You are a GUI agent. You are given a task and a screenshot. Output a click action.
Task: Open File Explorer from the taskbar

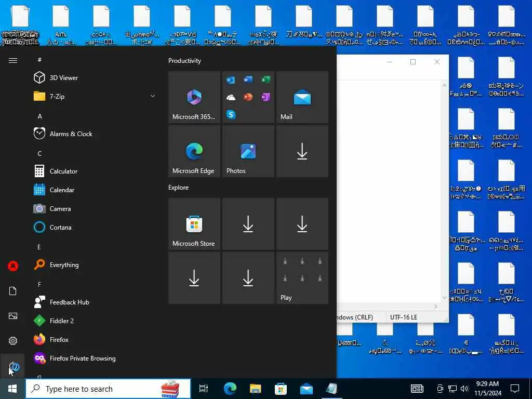tap(256, 389)
